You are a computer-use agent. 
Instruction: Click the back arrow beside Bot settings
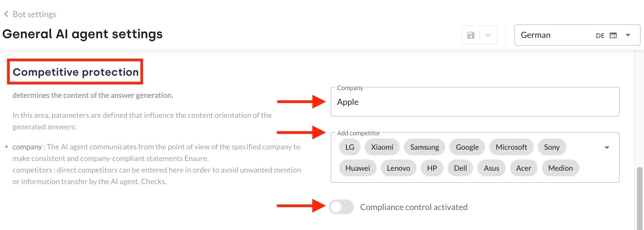click(x=6, y=14)
